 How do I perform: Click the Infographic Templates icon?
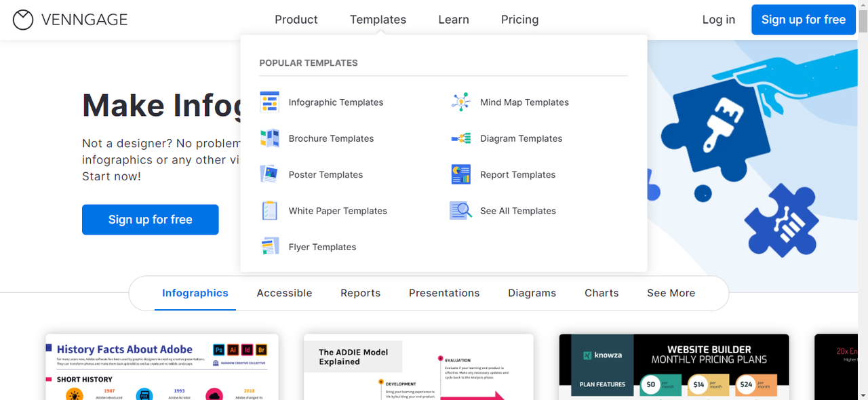[x=269, y=102]
